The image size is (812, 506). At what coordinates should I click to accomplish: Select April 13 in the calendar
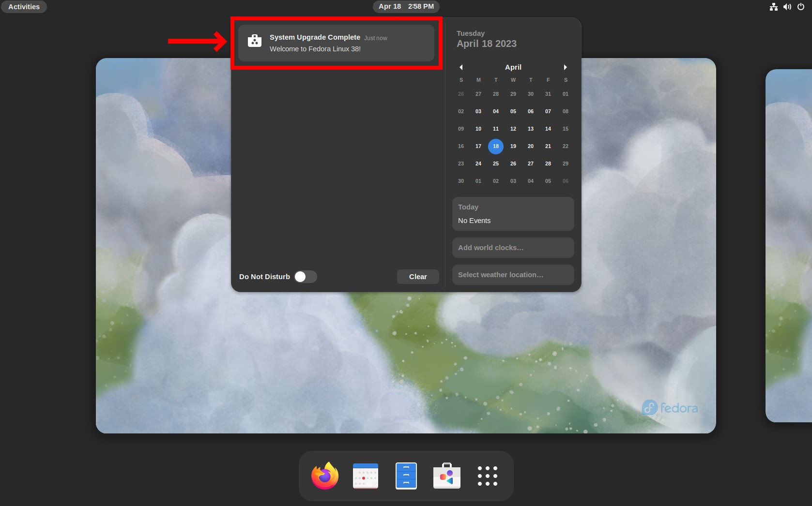(531, 129)
